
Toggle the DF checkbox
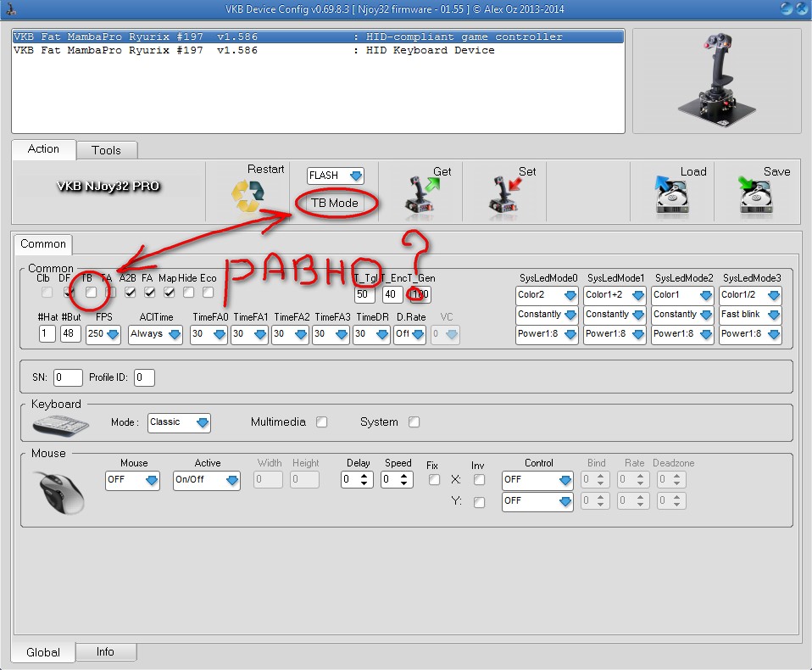[67, 293]
